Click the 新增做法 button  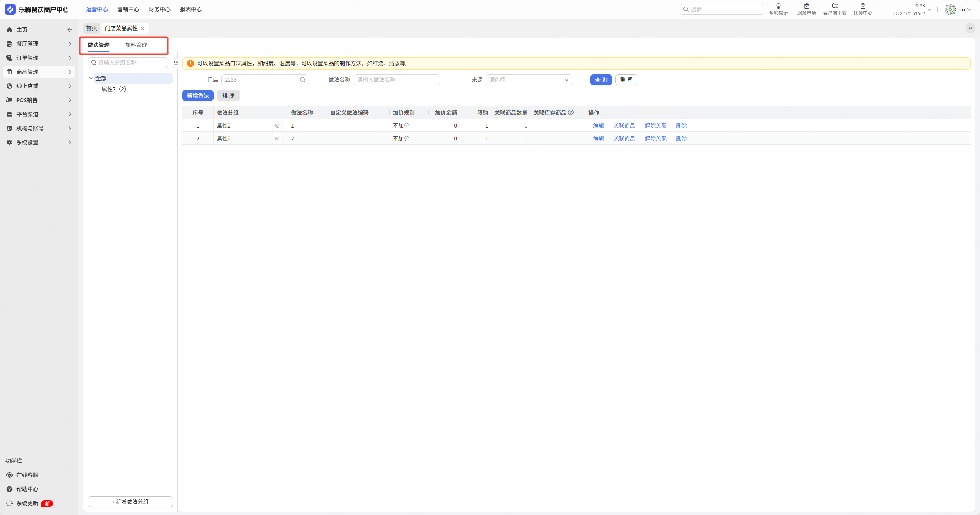click(x=198, y=95)
